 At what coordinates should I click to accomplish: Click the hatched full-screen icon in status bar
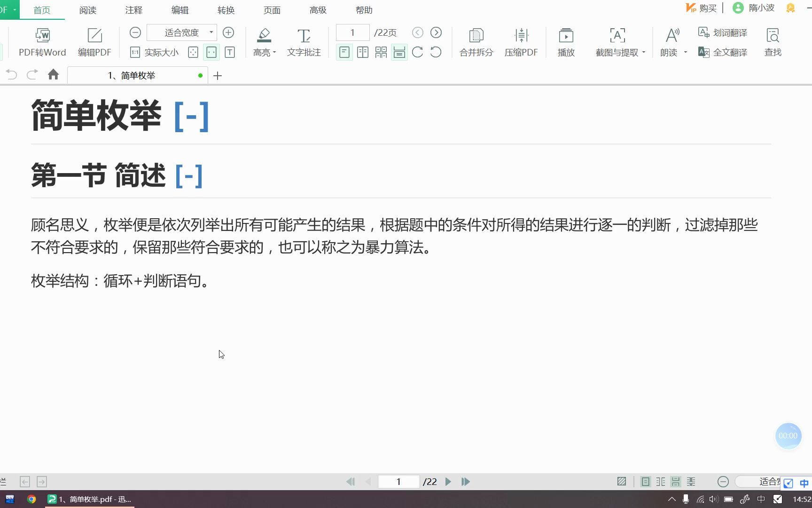coord(622,481)
